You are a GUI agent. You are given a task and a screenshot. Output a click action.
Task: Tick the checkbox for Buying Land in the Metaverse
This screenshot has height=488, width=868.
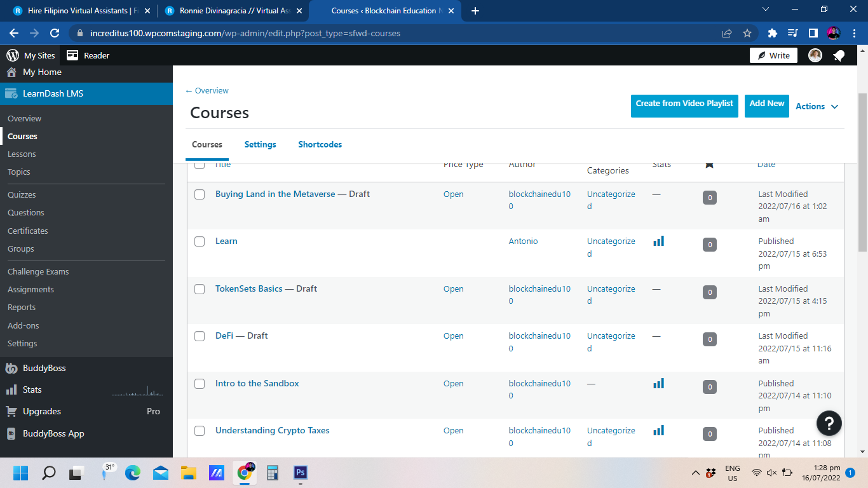[200, 194]
